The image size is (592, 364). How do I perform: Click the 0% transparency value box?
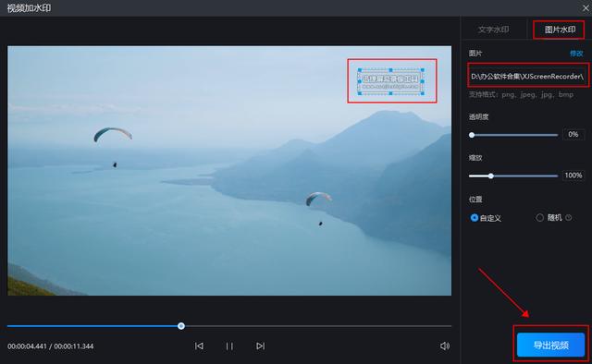point(573,134)
